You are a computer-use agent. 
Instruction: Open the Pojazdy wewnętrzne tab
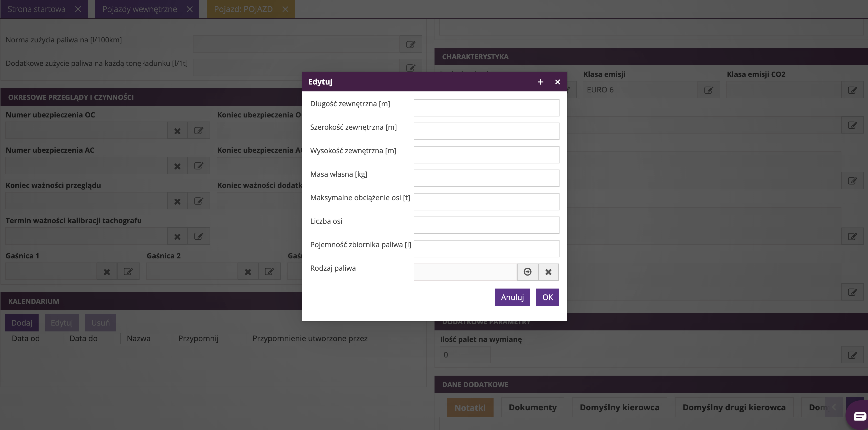(x=140, y=9)
